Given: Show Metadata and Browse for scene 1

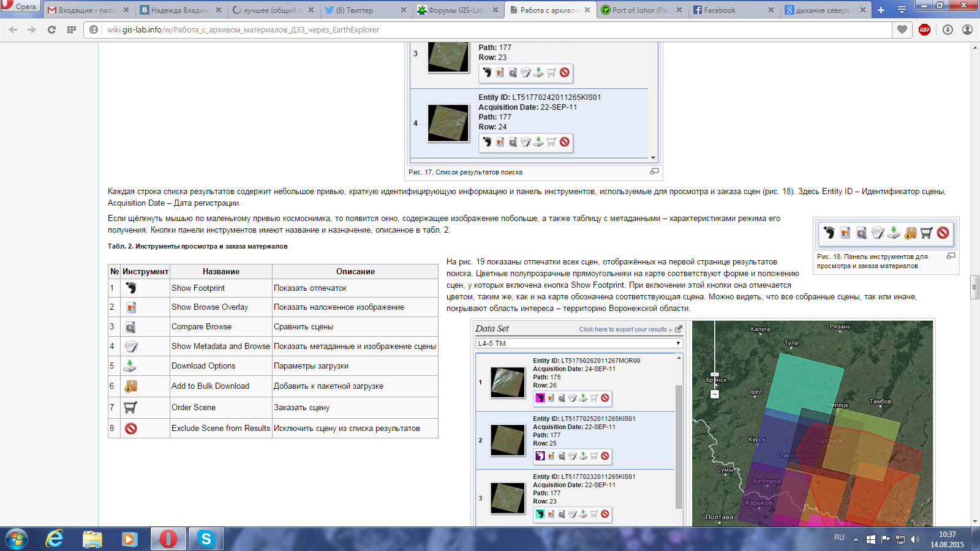Looking at the screenshot, I should pyautogui.click(x=572, y=399).
